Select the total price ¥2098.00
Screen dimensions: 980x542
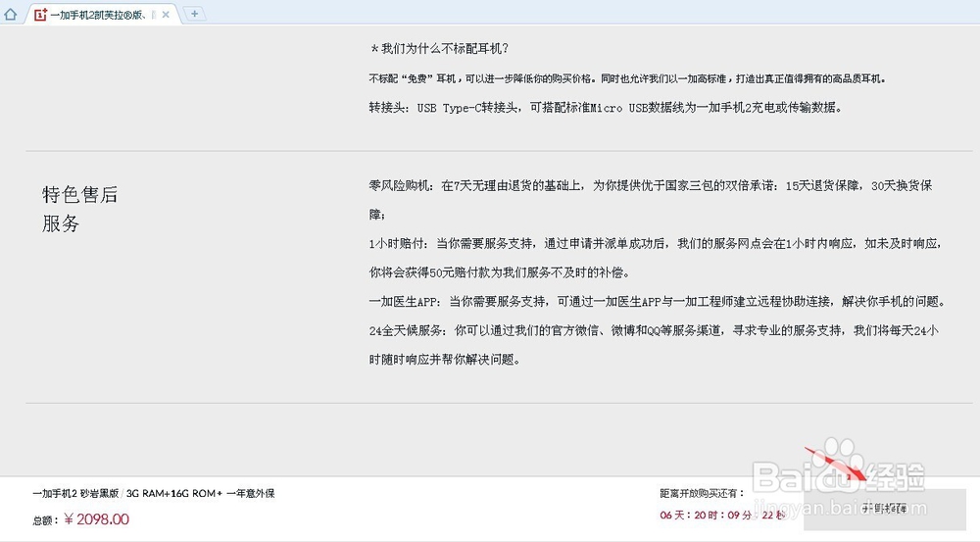click(96, 518)
